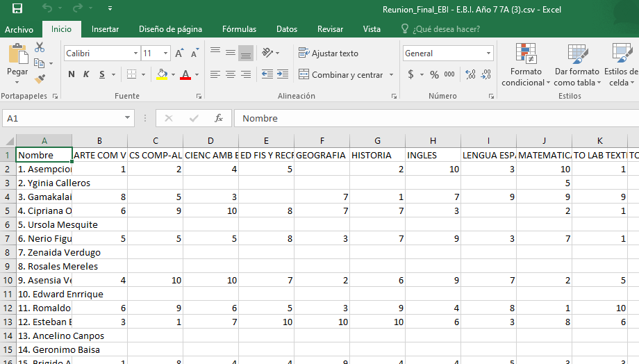Screen dimensions: 639x364
Task: Apply the red font color A
Action: point(185,74)
